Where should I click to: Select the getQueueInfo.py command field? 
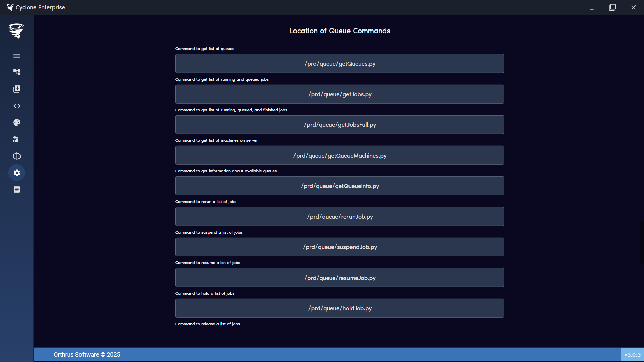339,186
